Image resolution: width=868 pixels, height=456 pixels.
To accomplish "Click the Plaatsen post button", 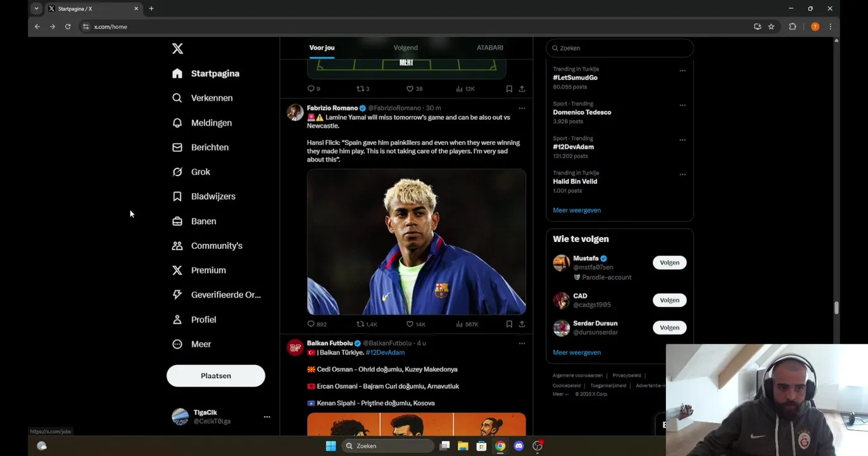I will [216, 376].
